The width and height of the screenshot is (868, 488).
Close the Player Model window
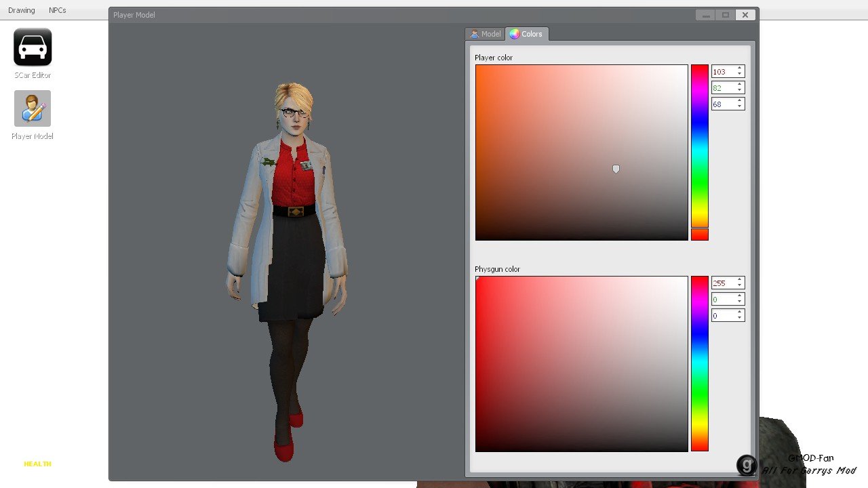point(745,15)
